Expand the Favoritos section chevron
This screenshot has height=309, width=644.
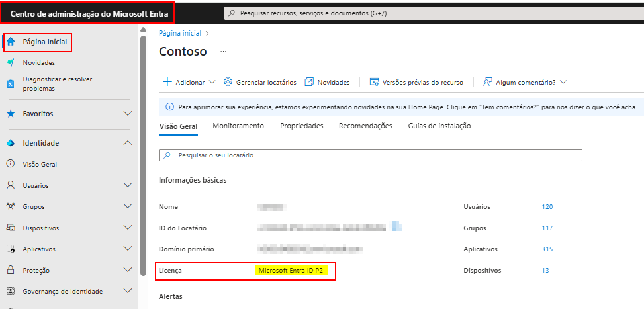pos(128,114)
